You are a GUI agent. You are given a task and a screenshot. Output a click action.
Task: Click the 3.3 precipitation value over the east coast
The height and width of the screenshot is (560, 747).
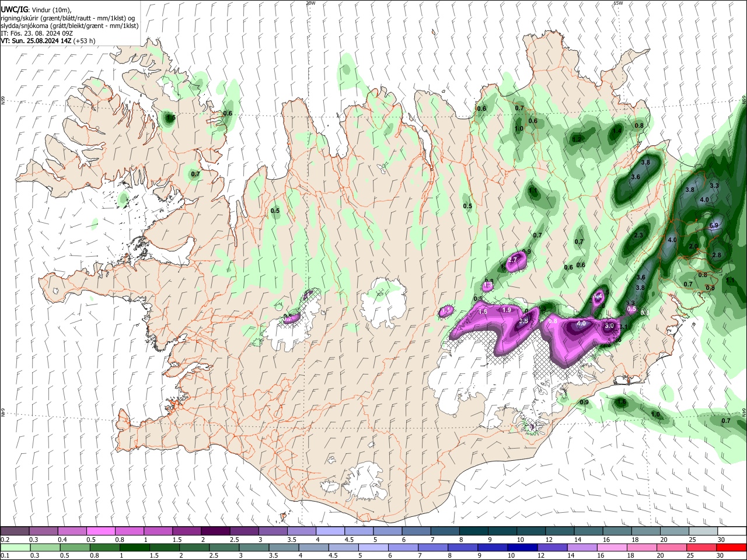point(714,185)
